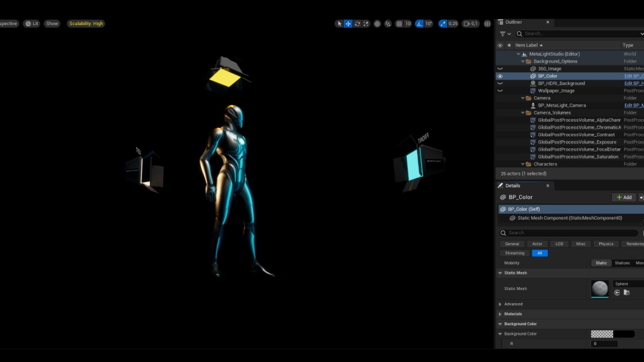Click the pinned star column header
Image resolution: width=644 pixels, height=362 pixels.
pyautogui.click(x=509, y=45)
